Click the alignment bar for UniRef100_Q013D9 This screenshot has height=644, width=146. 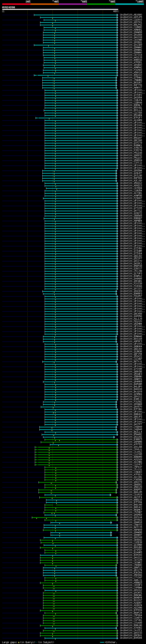point(76,45)
